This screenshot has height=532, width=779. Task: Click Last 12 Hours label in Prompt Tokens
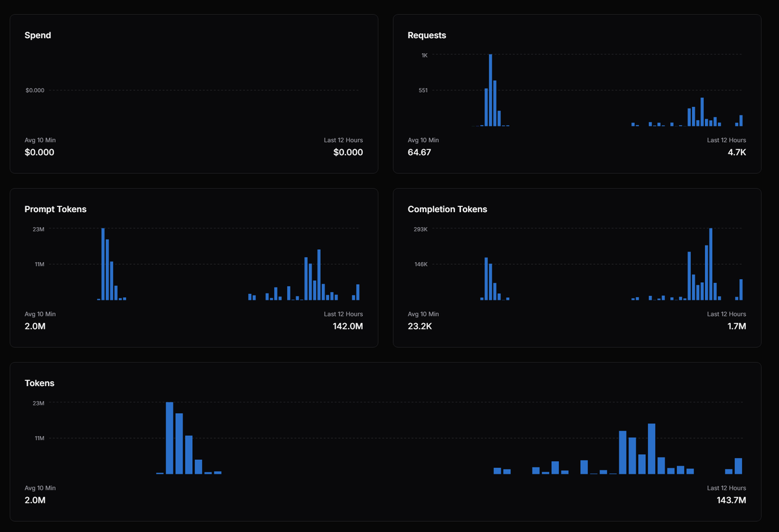click(343, 314)
